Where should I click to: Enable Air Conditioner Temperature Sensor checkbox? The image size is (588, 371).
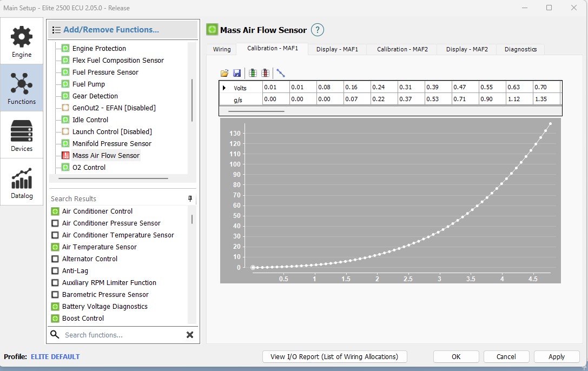coord(55,235)
